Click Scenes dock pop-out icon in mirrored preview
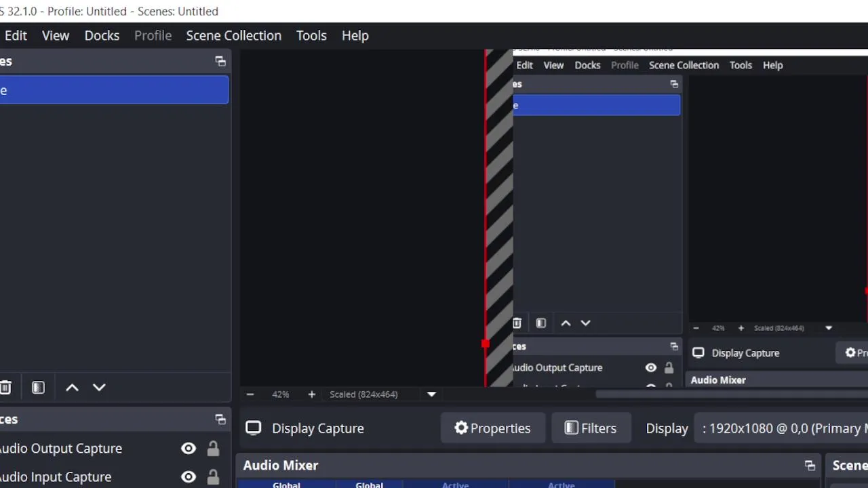The height and width of the screenshot is (488, 868). click(674, 84)
